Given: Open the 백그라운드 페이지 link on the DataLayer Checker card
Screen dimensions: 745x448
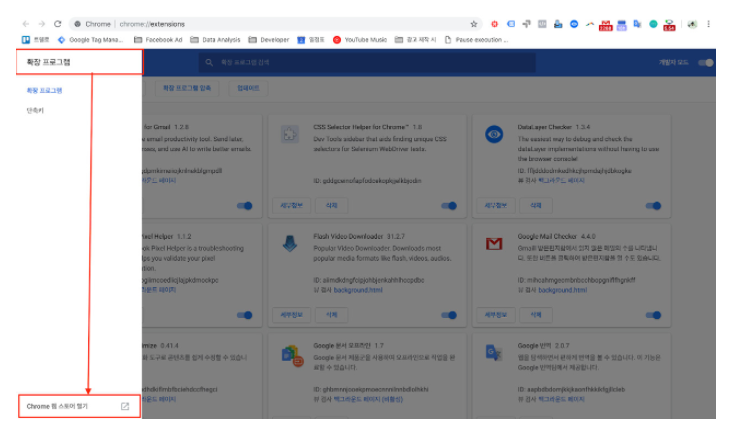Looking at the screenshot, I should pyautogui.click(x=561, y=181).
